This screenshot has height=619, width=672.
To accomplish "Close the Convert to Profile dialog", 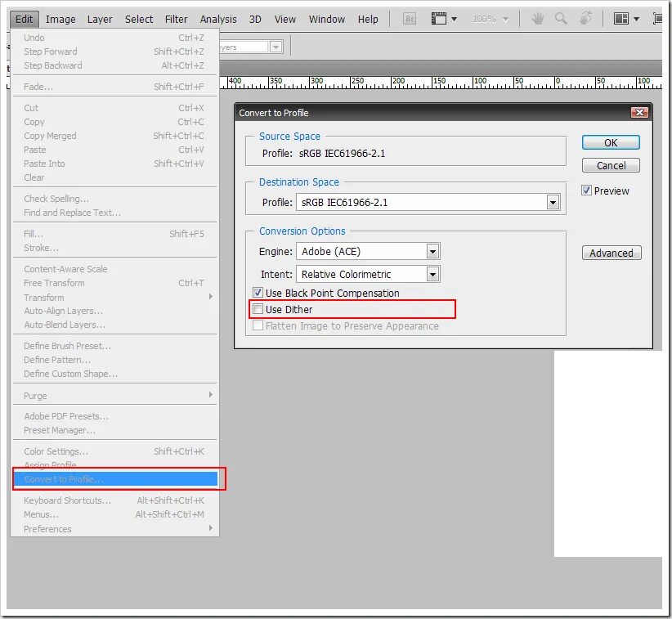I will pyautogui.click(x=639, y=112).
